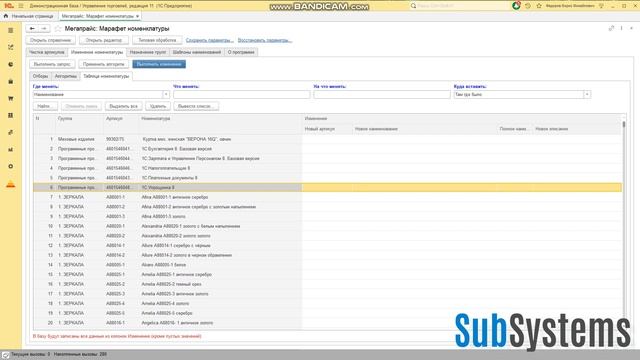This screenshot has width=640, height=360.
Task: Open the hamburger service menu in title bar
Action: pyautogui.click(x=21, y=6)
